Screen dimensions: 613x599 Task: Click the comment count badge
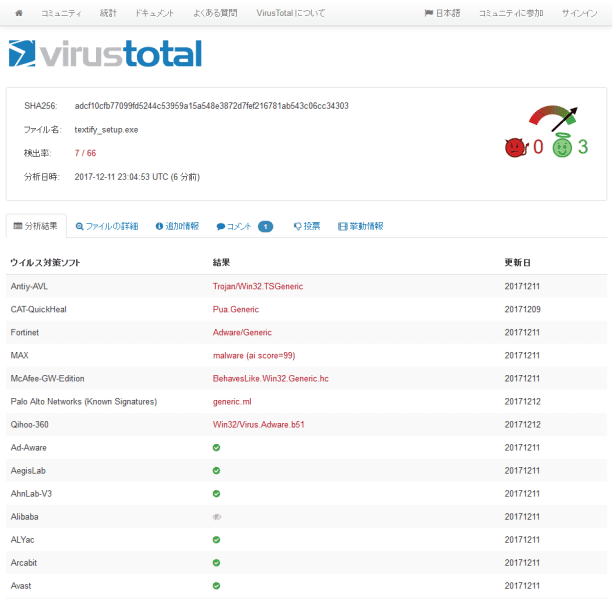[265, 226]
